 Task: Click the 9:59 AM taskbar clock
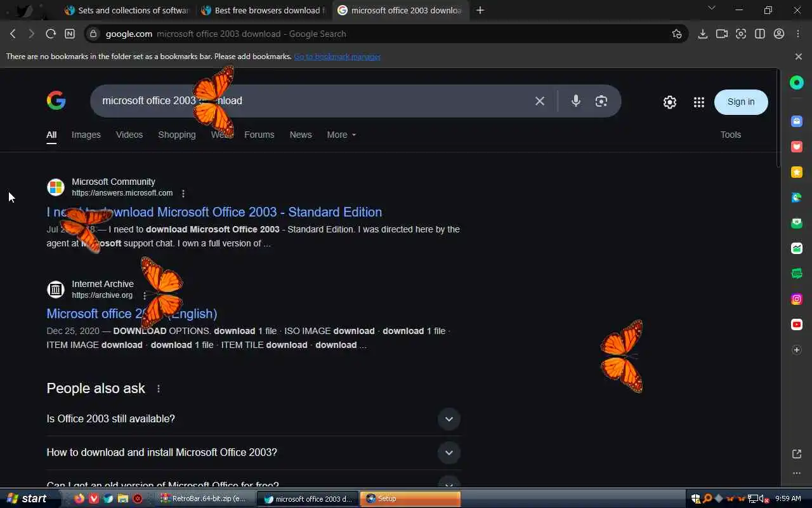pyautogui.click(x=788, y=498)
